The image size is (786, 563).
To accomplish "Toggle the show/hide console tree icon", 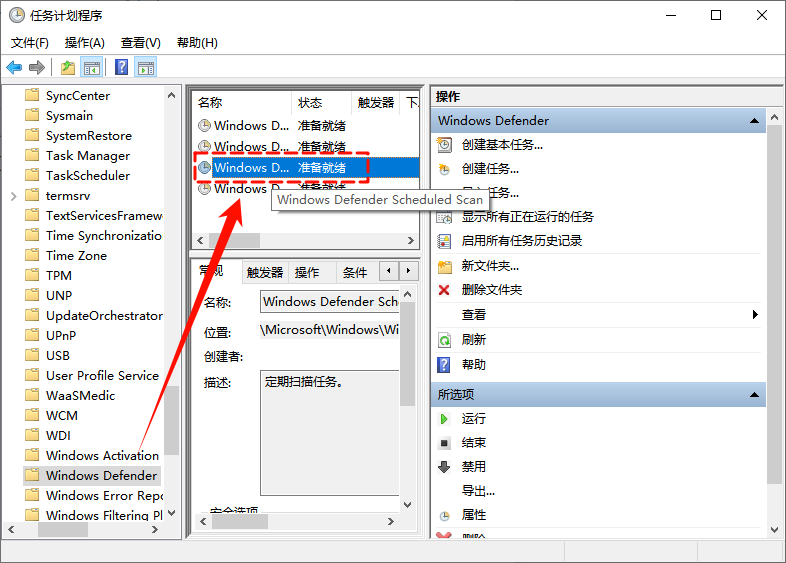I will [x=92, y=67].
